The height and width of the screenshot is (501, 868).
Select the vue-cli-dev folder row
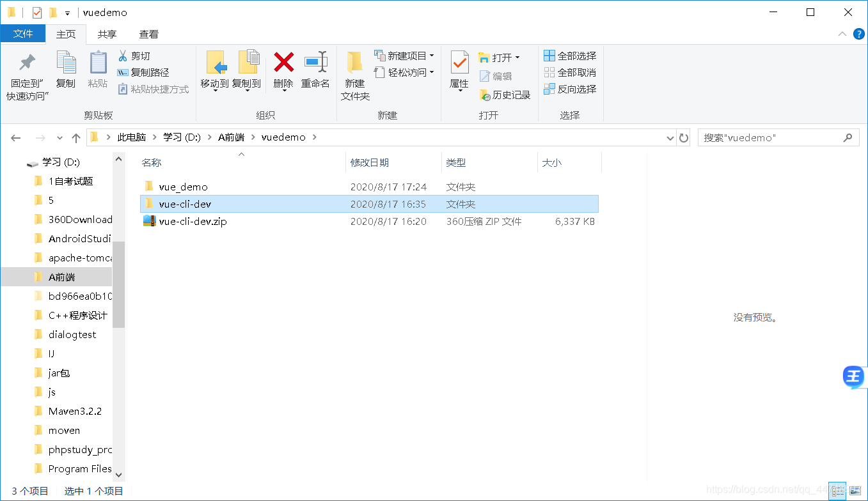pos(369,204)
